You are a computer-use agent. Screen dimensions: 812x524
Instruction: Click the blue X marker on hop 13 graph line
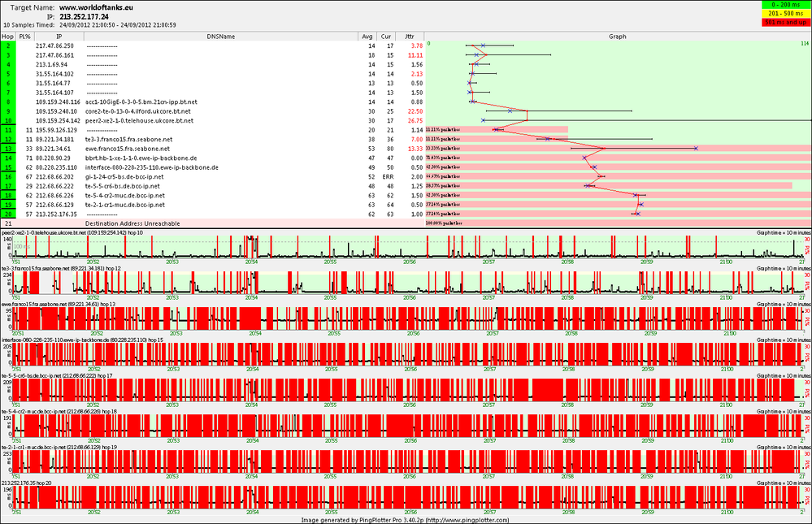click(x=696, y=149)
